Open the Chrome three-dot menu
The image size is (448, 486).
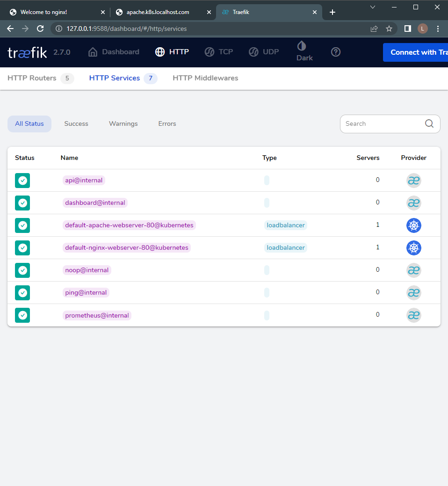[438, 29]
